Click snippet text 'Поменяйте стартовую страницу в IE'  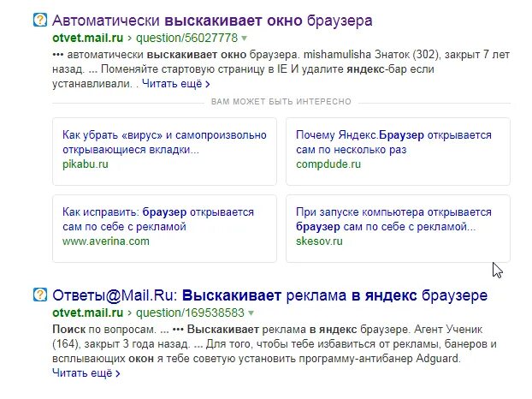point(195,69)
